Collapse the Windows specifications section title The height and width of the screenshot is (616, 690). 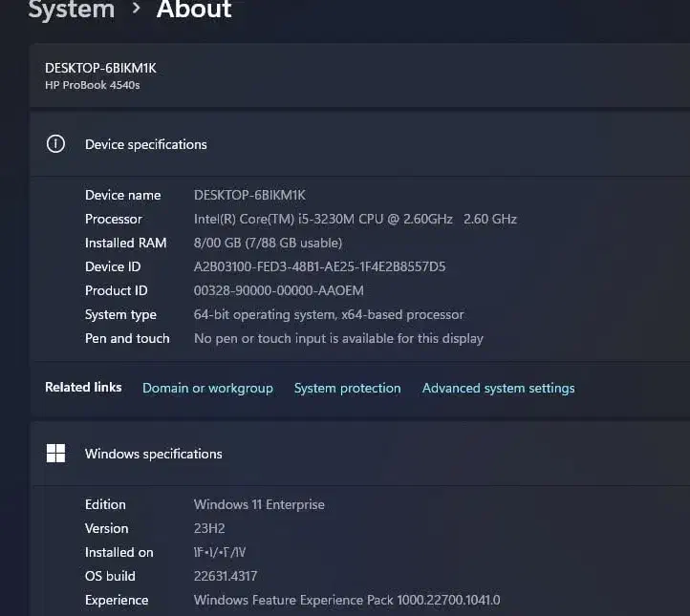point(153,454)
